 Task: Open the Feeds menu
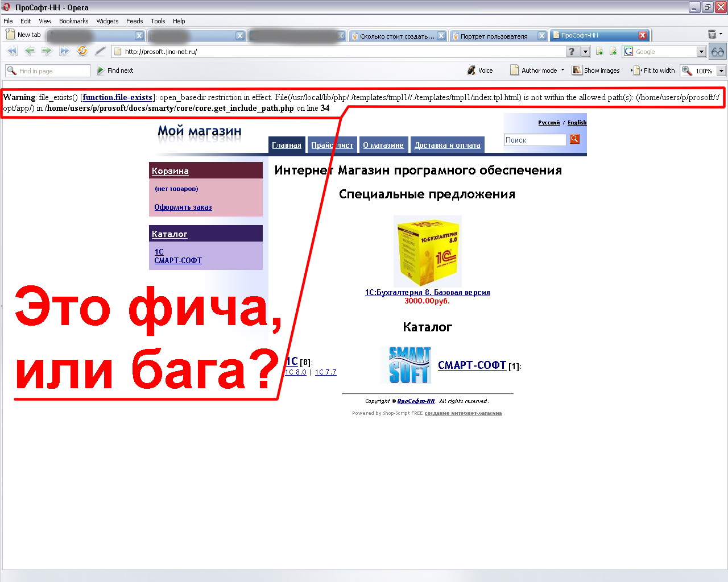[x=135, y=21]
